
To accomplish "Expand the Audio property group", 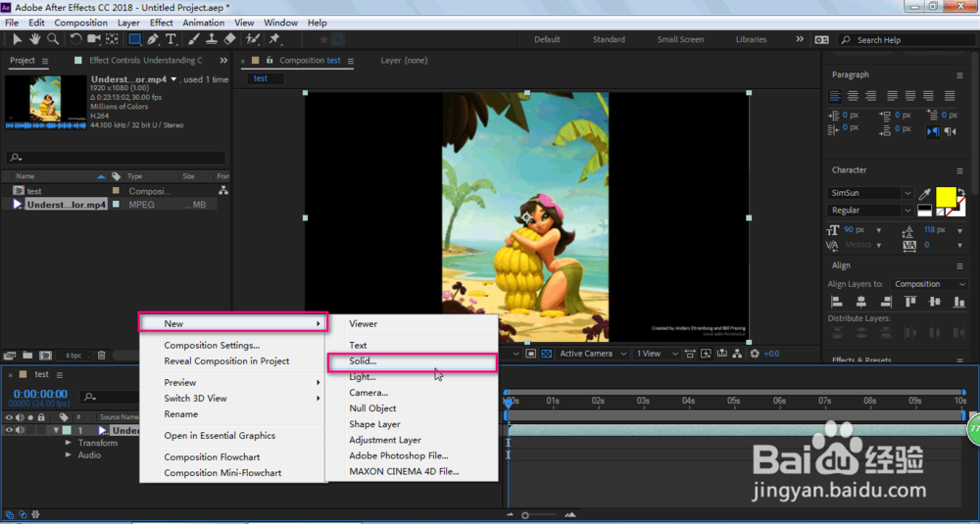I will pyautogui.click(x=69, y=455).
